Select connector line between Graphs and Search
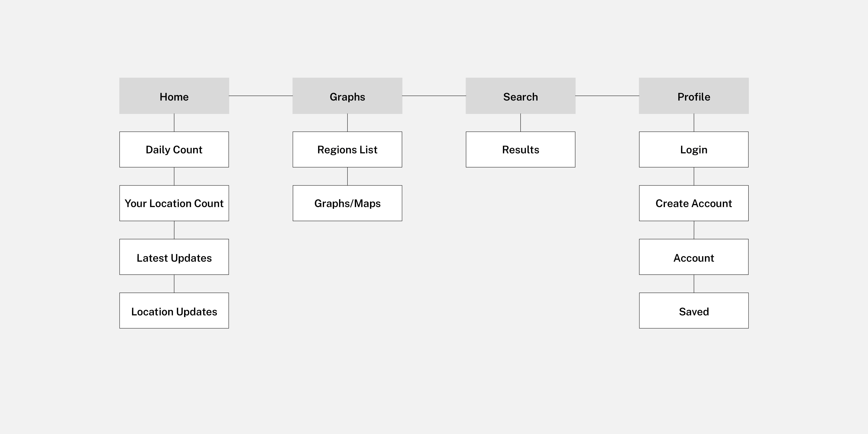The image size is (868, 434). tap(434, 96)
